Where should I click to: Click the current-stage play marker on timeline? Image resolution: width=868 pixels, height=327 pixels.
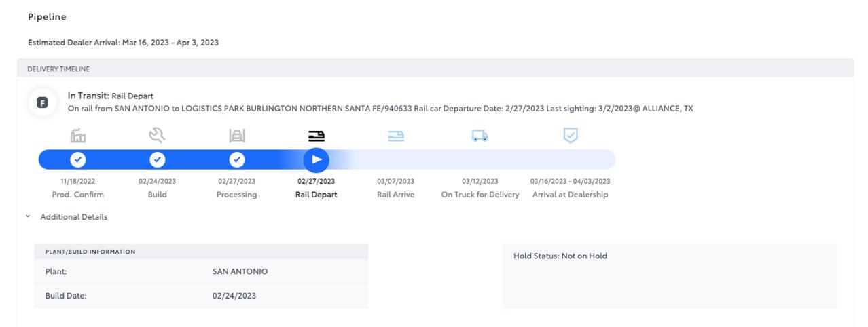[x=316, y=160]
